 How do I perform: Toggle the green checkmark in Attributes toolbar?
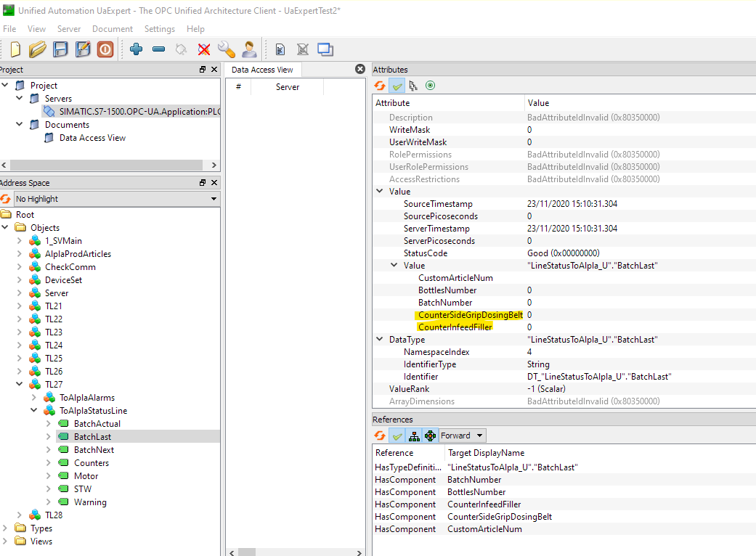[397, 86]
